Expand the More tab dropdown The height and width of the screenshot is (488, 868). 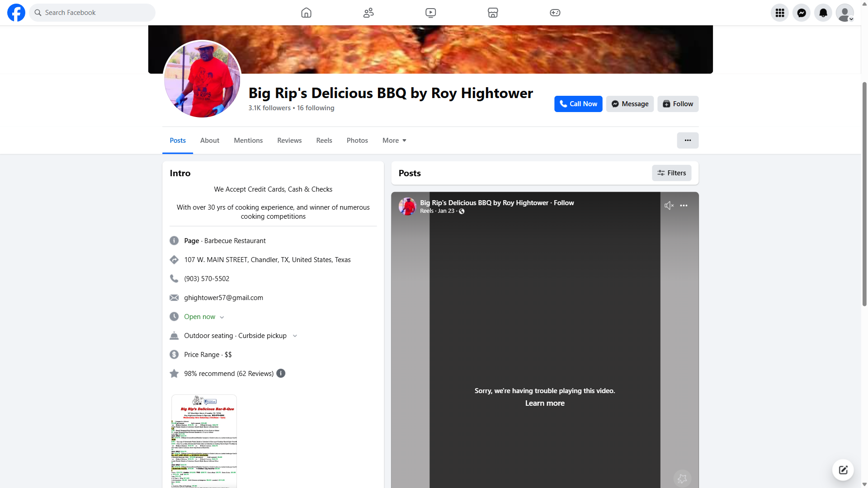[x=394, y=141]
